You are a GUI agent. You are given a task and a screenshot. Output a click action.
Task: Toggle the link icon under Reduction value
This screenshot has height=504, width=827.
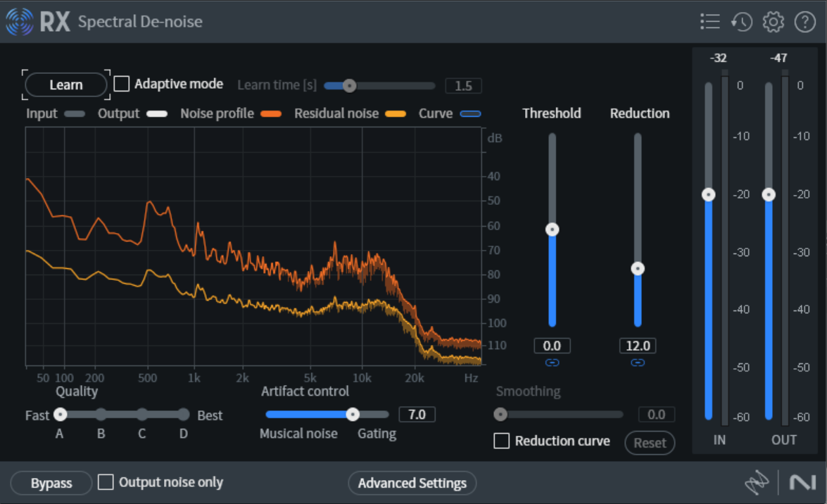638,363
